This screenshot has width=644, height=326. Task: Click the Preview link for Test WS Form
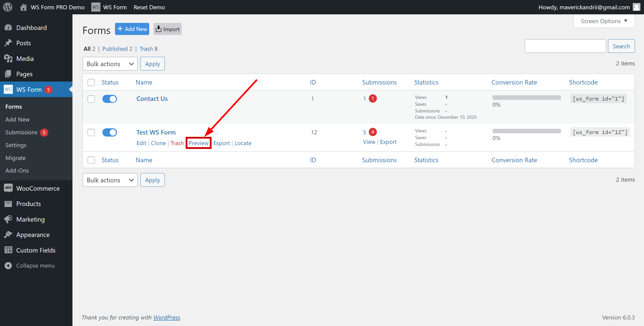[199, 143]
